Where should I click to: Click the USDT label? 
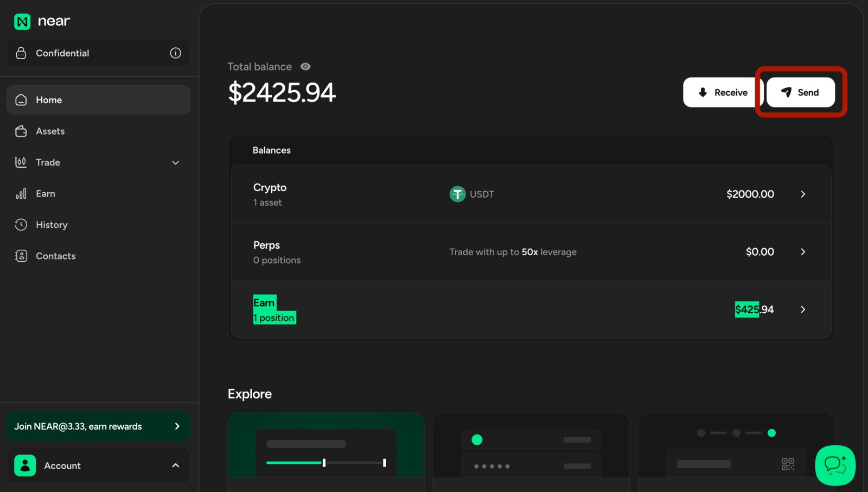click(x=482, y=194)
